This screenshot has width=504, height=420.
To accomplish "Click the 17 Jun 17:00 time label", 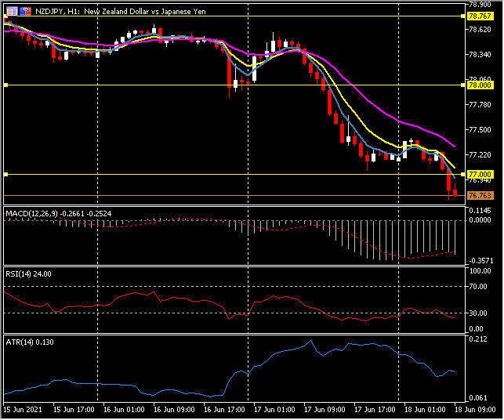I will tap(375, 410).
